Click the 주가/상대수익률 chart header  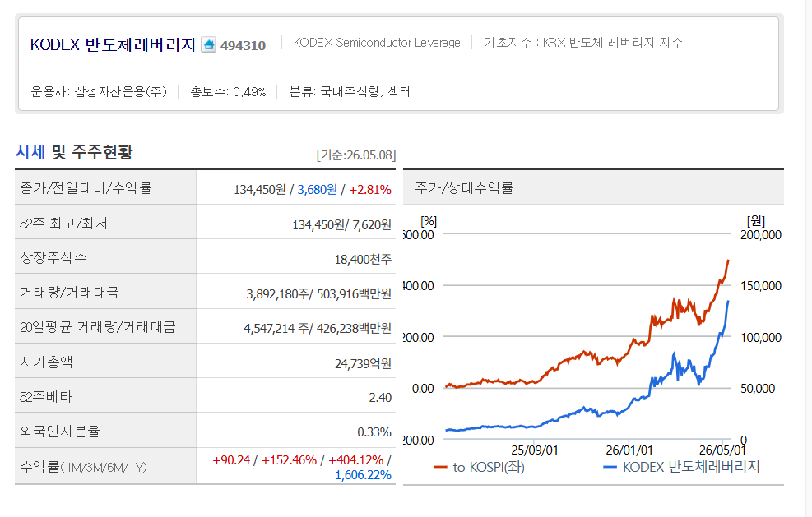[x=464, y=188]
